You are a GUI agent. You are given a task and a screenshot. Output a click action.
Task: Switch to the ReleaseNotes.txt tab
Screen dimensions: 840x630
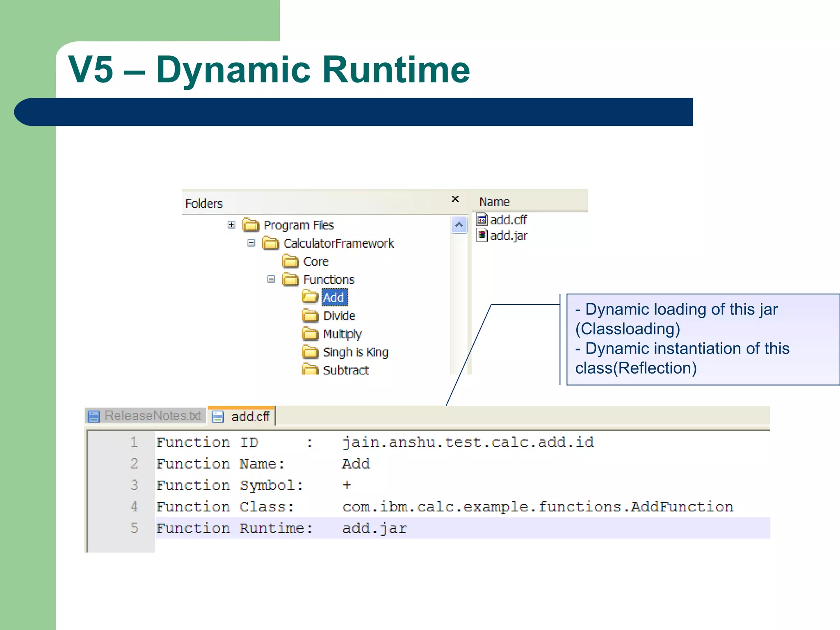click(x=152, y=415)
